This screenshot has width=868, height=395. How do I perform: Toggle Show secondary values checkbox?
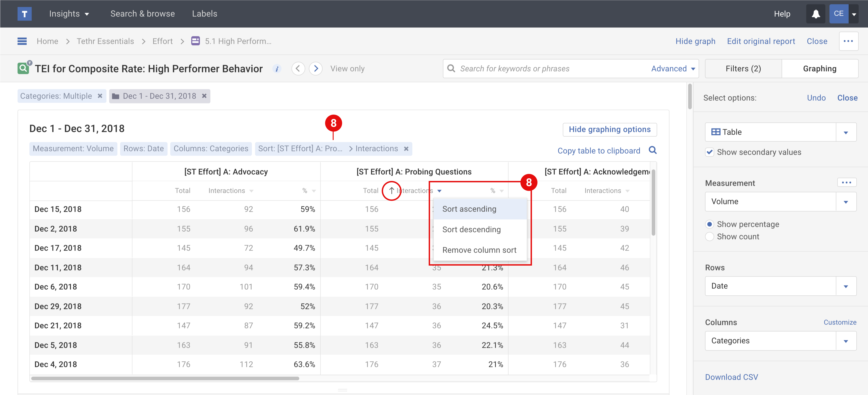[x=710, y=152]
